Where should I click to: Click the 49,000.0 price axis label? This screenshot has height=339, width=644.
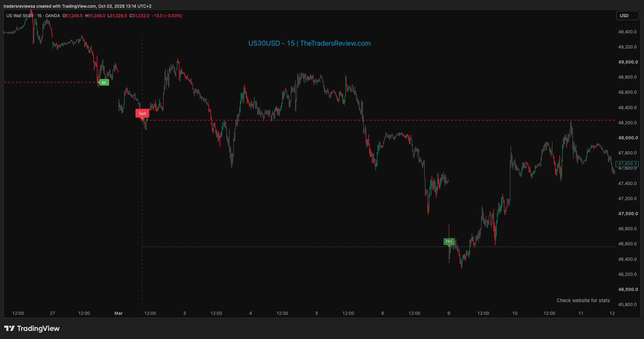tap(628, 62)
